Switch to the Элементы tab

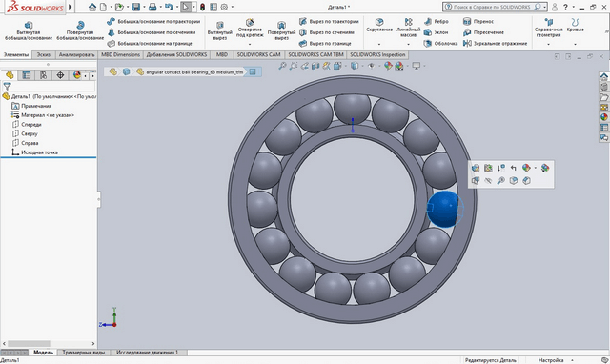coord(16,55)
